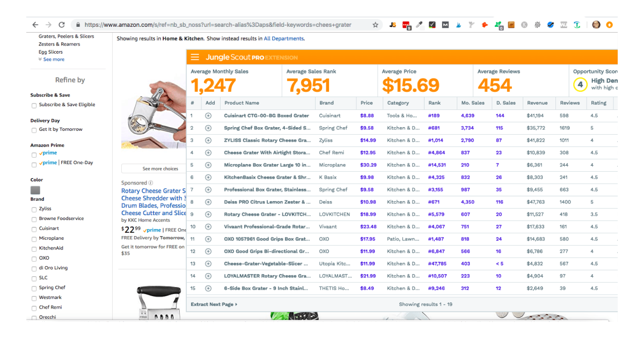Show results in All Departments
The height and width of the screenshot is (338, 644).
[x=283, y=39]
